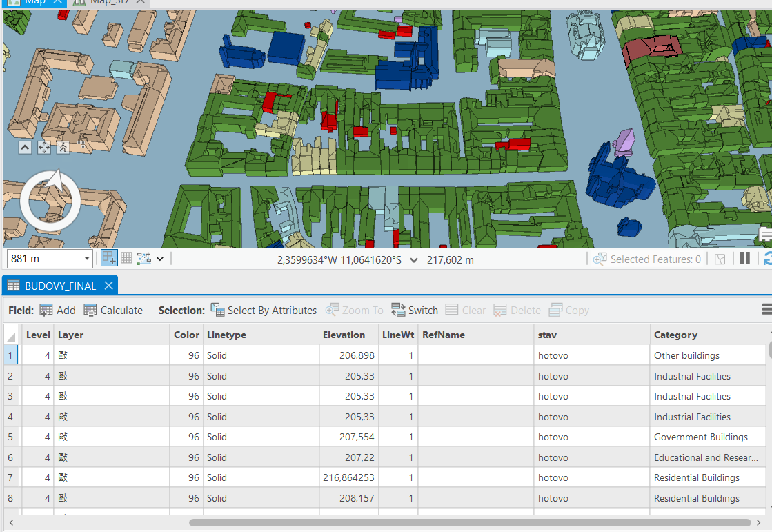Open the coordinate display units dropdown
The image size is (772, 532).
point(414,260)
